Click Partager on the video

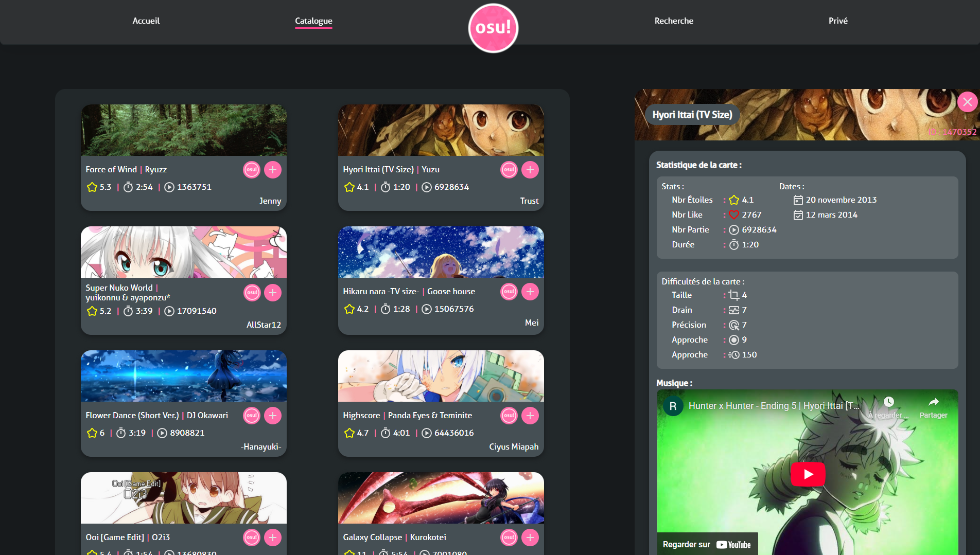click(933, 407)
